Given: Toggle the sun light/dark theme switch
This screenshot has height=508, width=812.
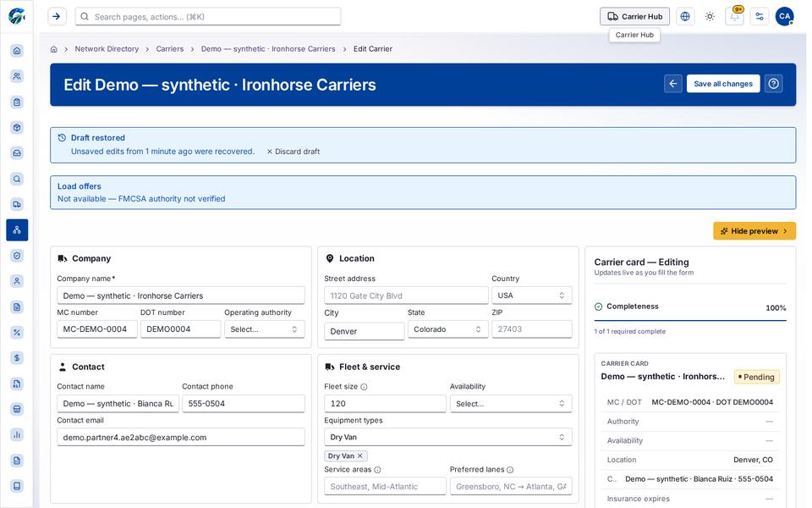Looking at the screenshot, I should coord(710,17).
